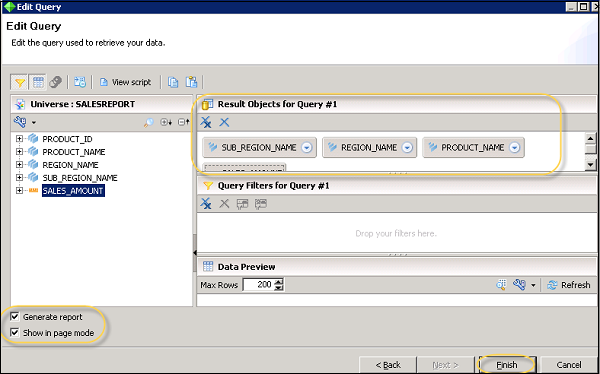Open the SUB_REGION_NAME result object dropdown
600x374 pixels.
point(307,147)
